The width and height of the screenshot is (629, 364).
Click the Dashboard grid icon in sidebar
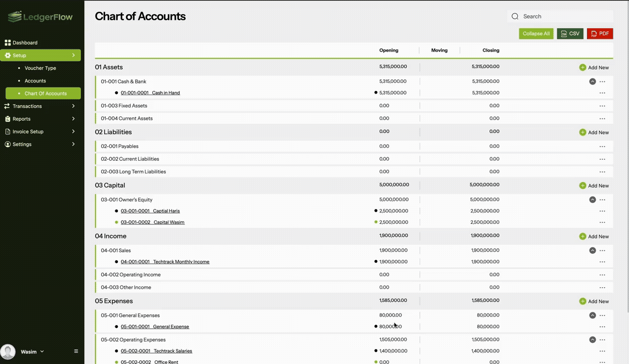[8, 43]
